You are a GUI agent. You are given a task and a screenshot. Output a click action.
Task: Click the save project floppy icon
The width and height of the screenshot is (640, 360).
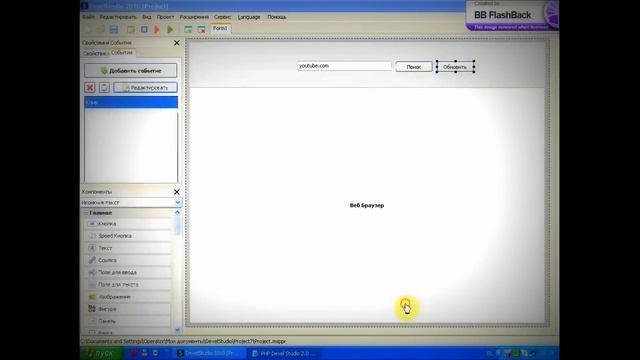[113, 29]
